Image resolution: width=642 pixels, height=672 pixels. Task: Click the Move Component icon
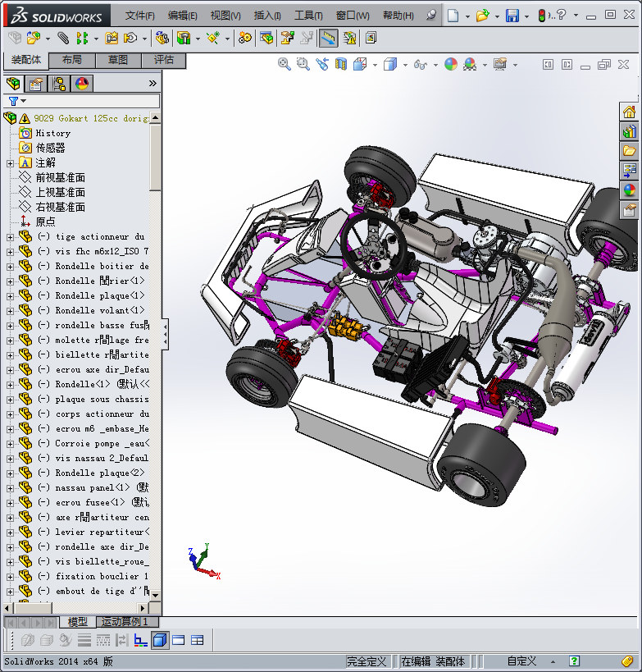(130, 38)
